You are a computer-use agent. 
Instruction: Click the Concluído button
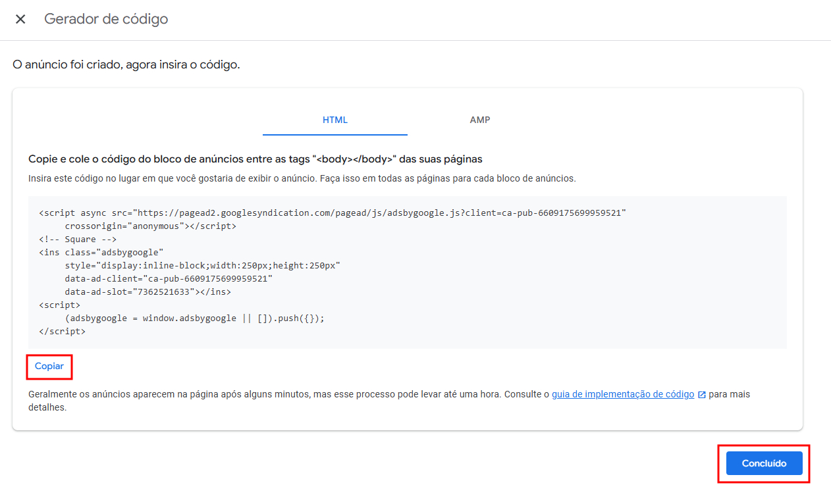764,463
